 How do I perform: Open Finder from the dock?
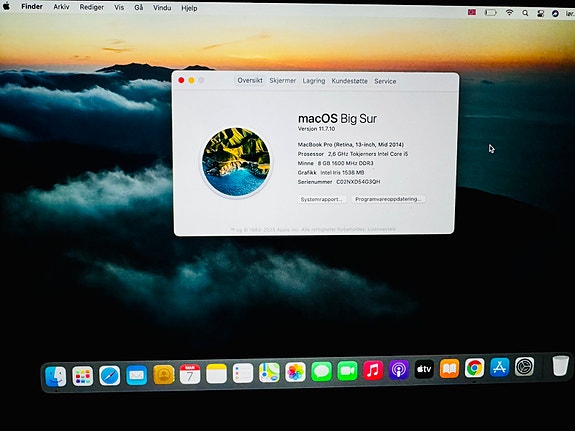pos(56,376)
